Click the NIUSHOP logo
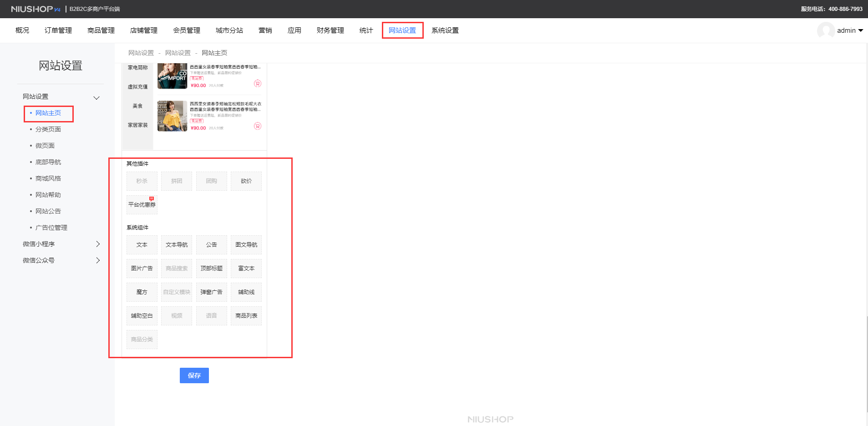Viewport: 868px width, 426px height. pyautogui.click(x=36, y=9)
